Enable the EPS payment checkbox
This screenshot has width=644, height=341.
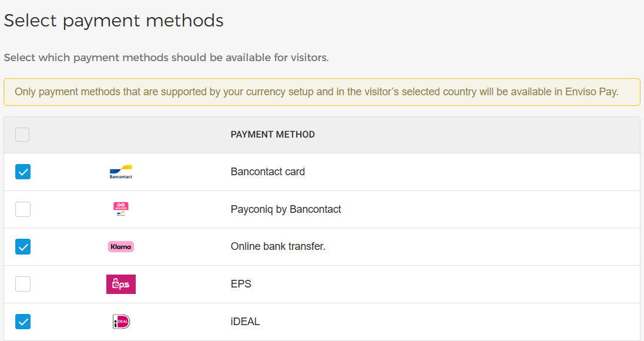pyautogui.click(x=23, y=284)
